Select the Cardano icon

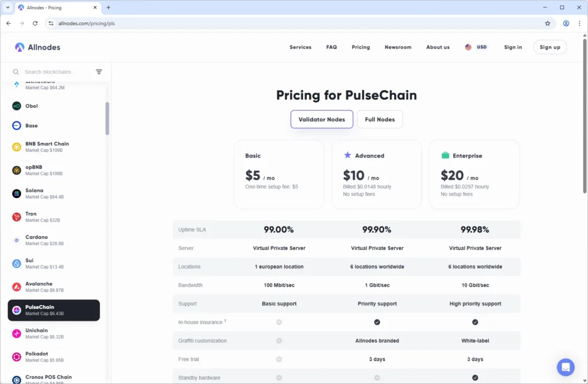pos(17,240)
